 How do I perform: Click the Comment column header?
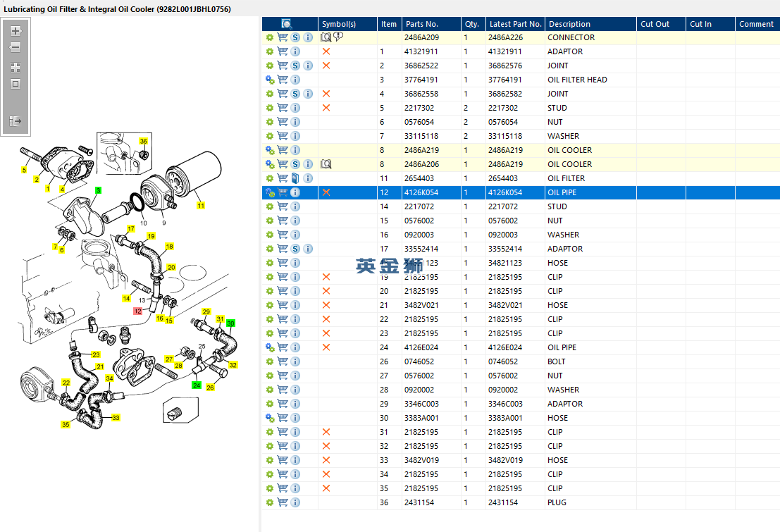(x=757, y=24)
